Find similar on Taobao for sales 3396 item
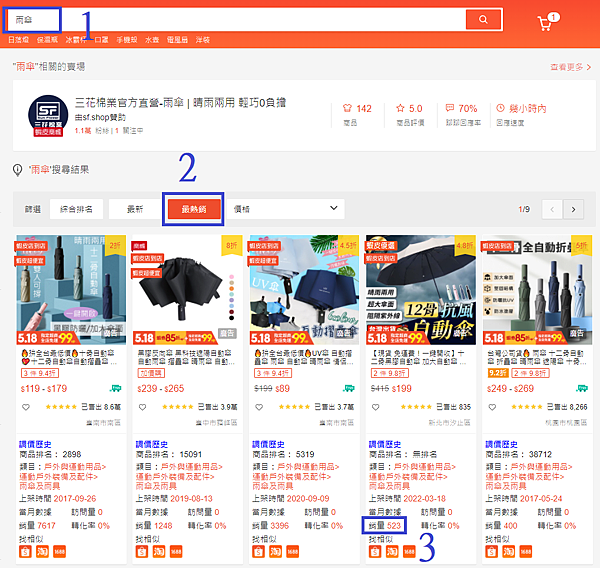The width and height of the screenshot is (600, 568). point(276,552)
